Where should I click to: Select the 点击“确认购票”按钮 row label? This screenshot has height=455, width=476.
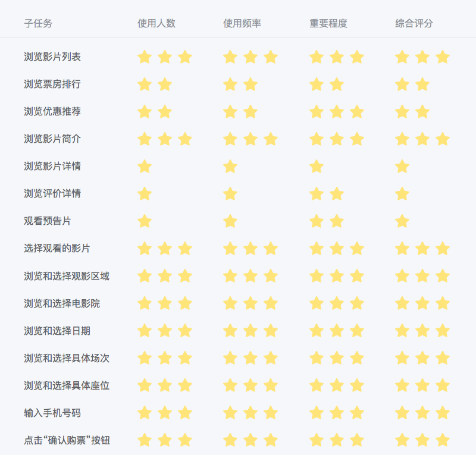click(67, 440)
